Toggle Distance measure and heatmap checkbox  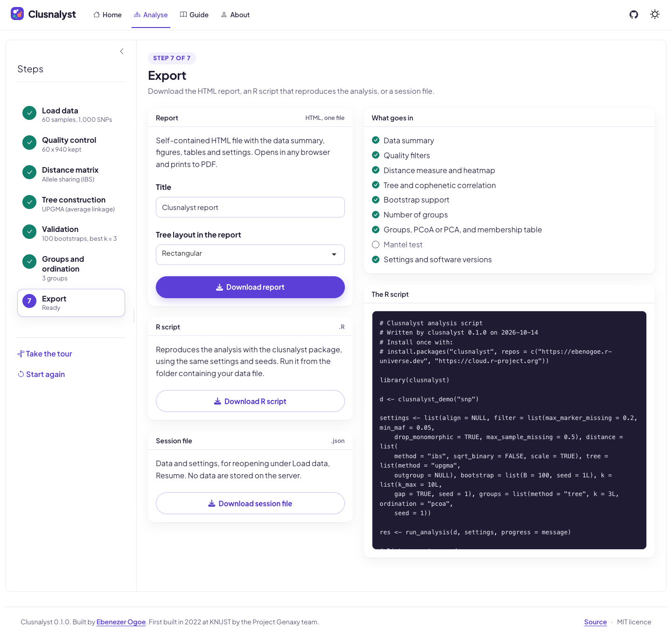click(x=376, y=170)
